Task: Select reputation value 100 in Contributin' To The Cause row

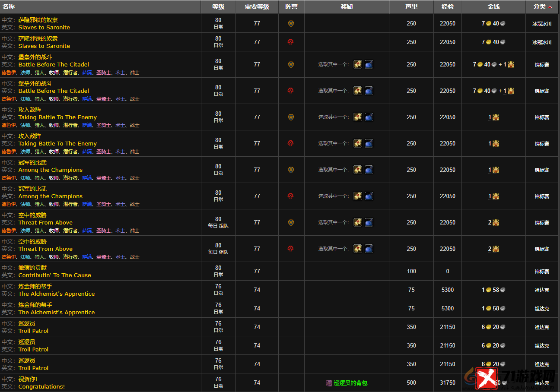Action: click(411, 271)
